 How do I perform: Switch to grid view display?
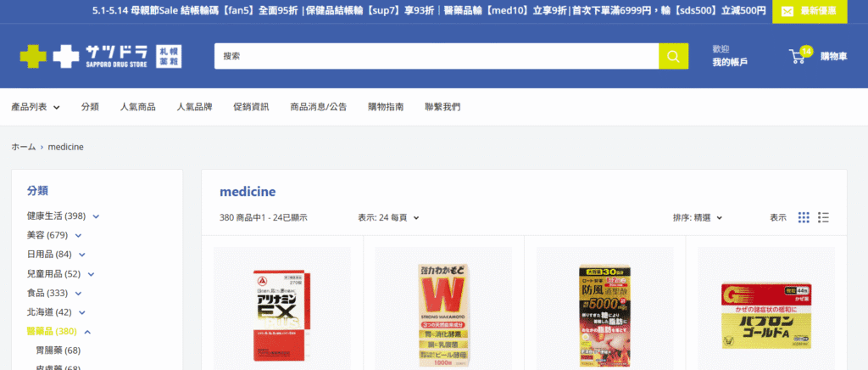[804, 218]
